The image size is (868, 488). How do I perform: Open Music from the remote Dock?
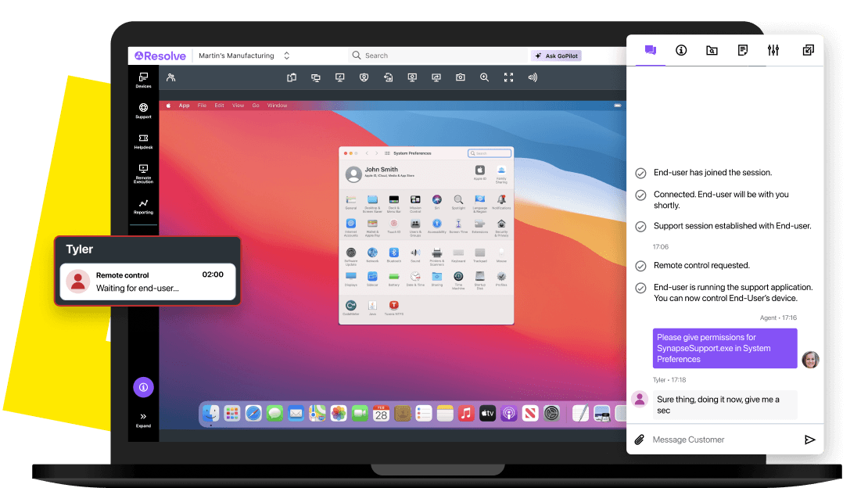click(x=466, y=413)
